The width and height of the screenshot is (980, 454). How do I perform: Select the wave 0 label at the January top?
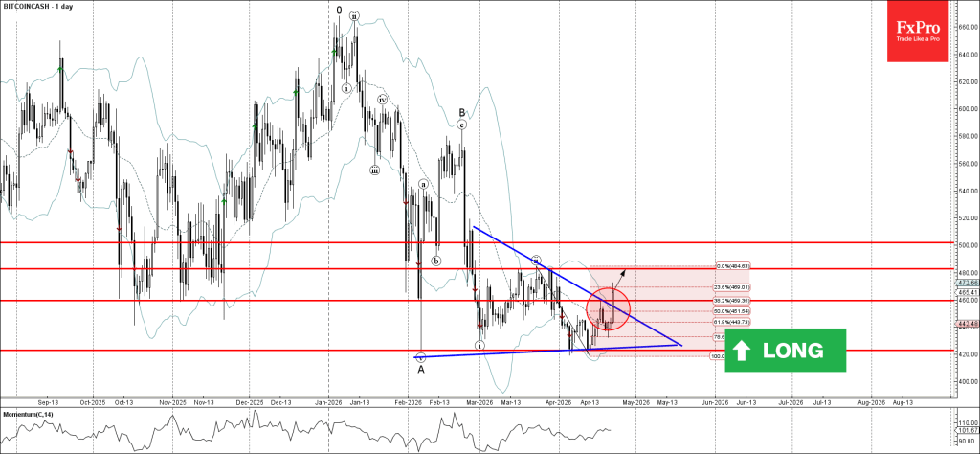339,10
